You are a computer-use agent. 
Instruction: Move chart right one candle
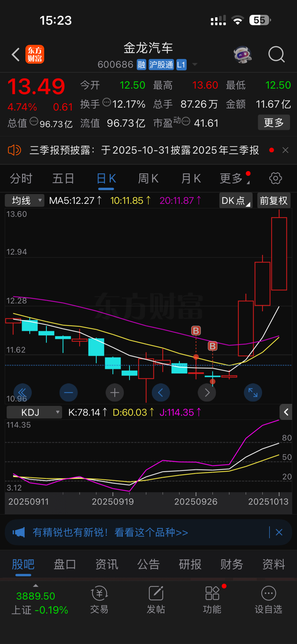[207, 393]
